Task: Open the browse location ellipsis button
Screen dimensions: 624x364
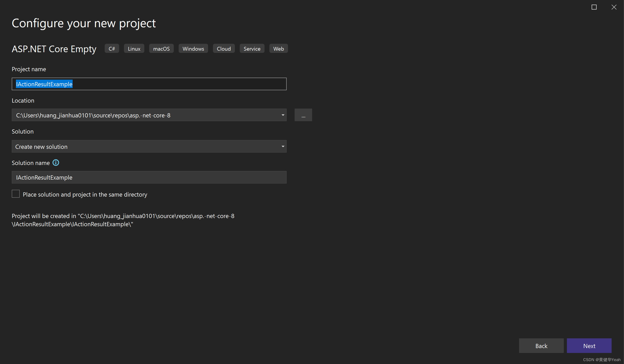Action: click(303, 115)
